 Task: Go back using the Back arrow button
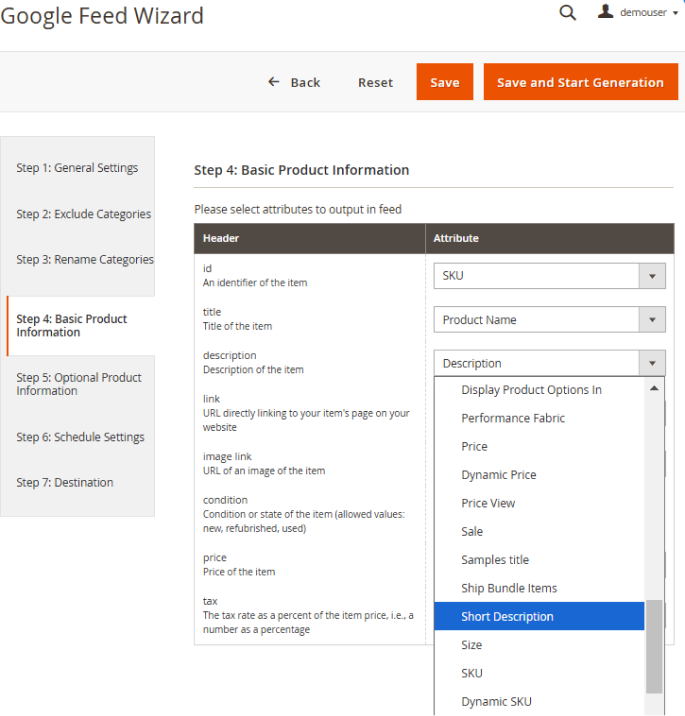click(x=294, y=82)
